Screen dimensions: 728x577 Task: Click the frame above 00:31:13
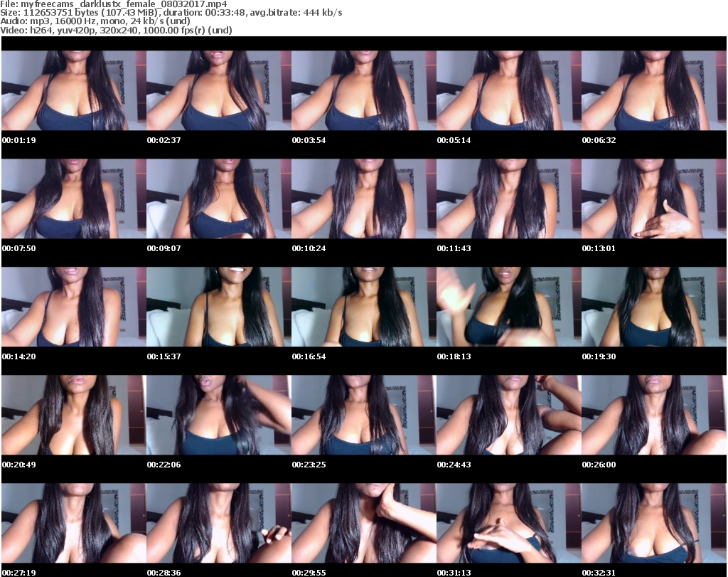pyautogui.click(x=509, y=523)
